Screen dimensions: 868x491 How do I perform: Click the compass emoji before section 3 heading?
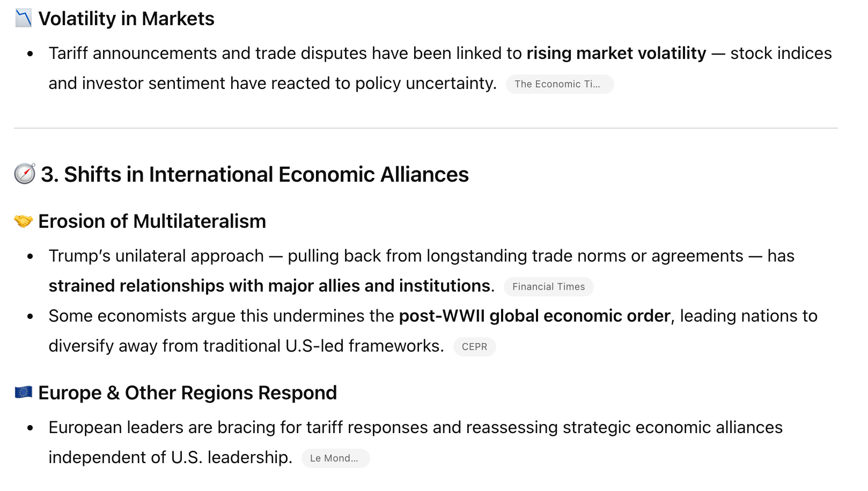point(25,174)
